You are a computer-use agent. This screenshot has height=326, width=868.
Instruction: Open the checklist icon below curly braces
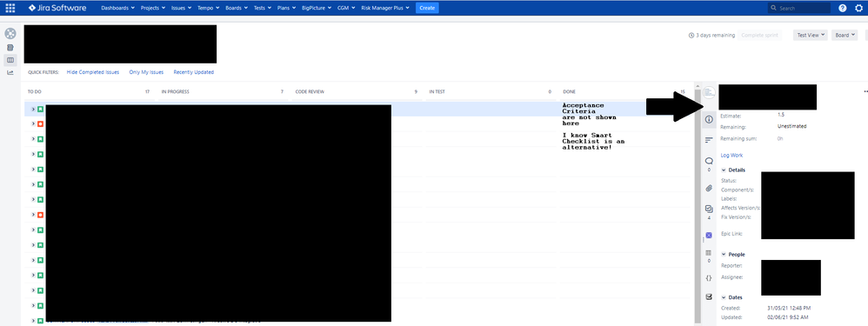(x=709, y=296)
